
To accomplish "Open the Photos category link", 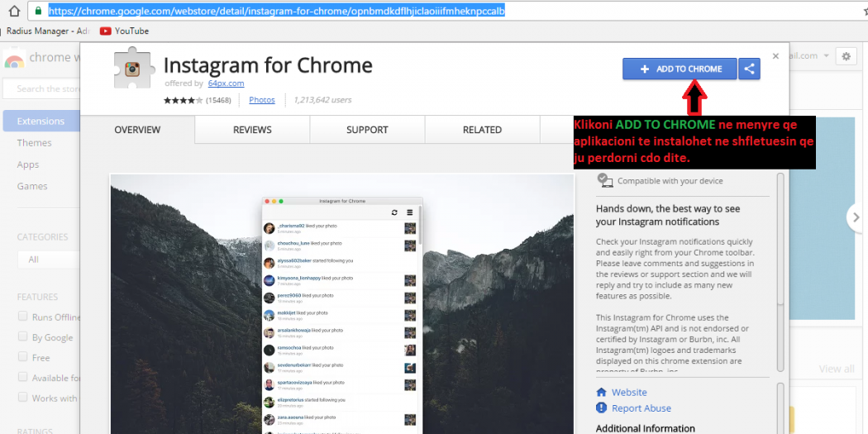I will tap(262, 100).
